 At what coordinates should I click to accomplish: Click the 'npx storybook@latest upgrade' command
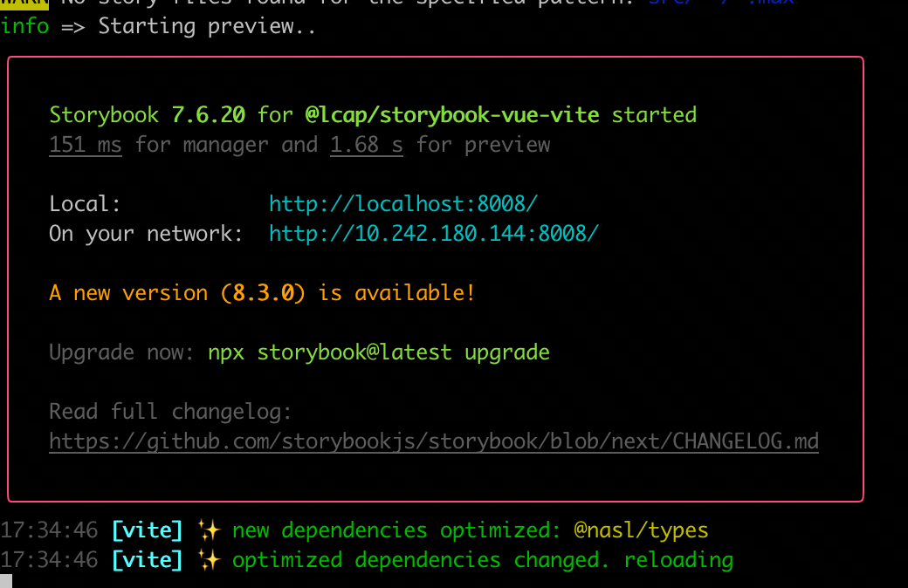(379, 352)
